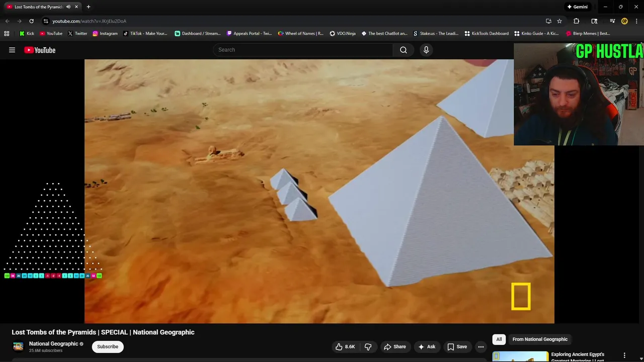Viewport: 644px width, 362px height.
Task: Open the apps grid in bookmarks bar
Action: (7, 34)
